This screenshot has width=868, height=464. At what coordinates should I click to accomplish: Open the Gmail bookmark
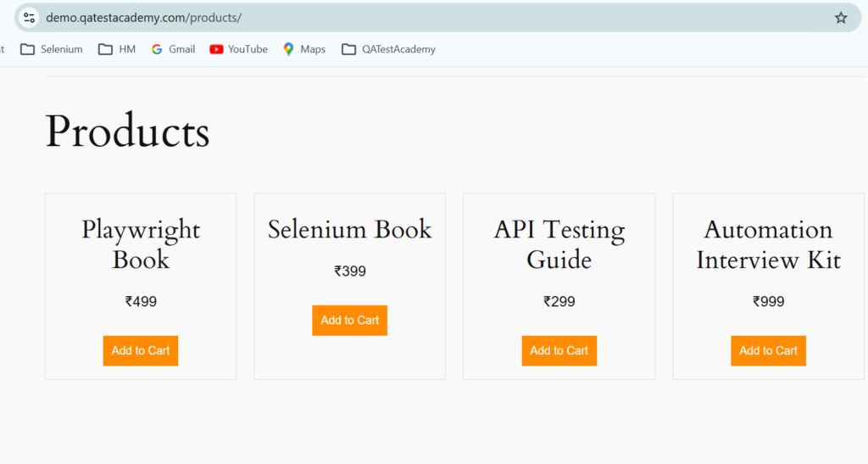(173, 49)
